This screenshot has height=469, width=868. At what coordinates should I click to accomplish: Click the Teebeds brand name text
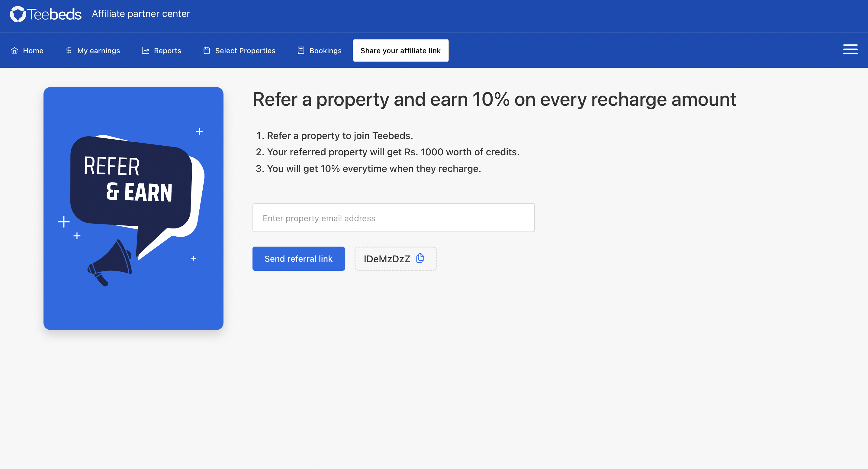(x=54, y=15)
